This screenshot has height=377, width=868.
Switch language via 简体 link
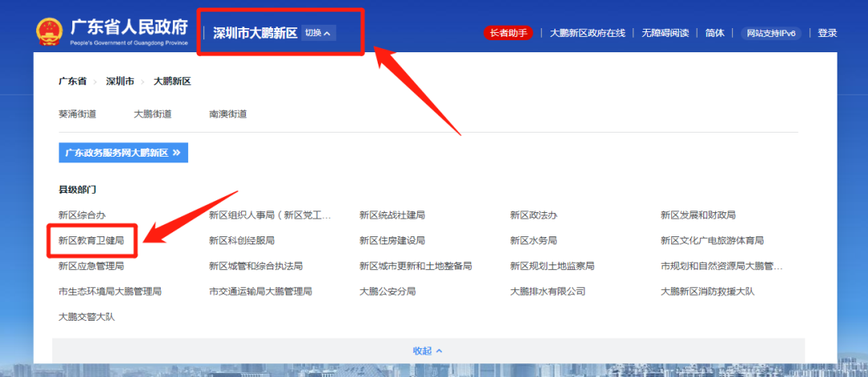pos(714,33)
